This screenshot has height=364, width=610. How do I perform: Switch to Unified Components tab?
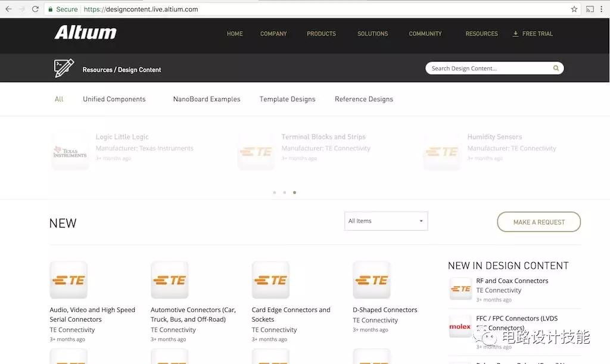coord(114,99)
